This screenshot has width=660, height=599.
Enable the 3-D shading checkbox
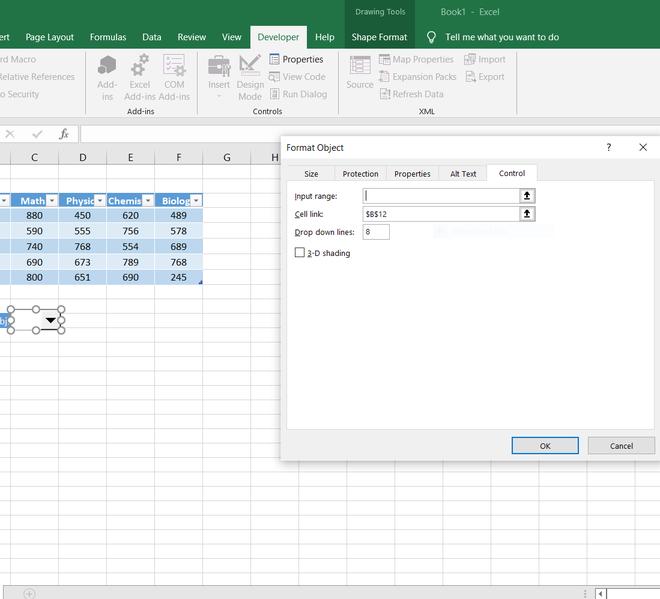tap(300, 253)
